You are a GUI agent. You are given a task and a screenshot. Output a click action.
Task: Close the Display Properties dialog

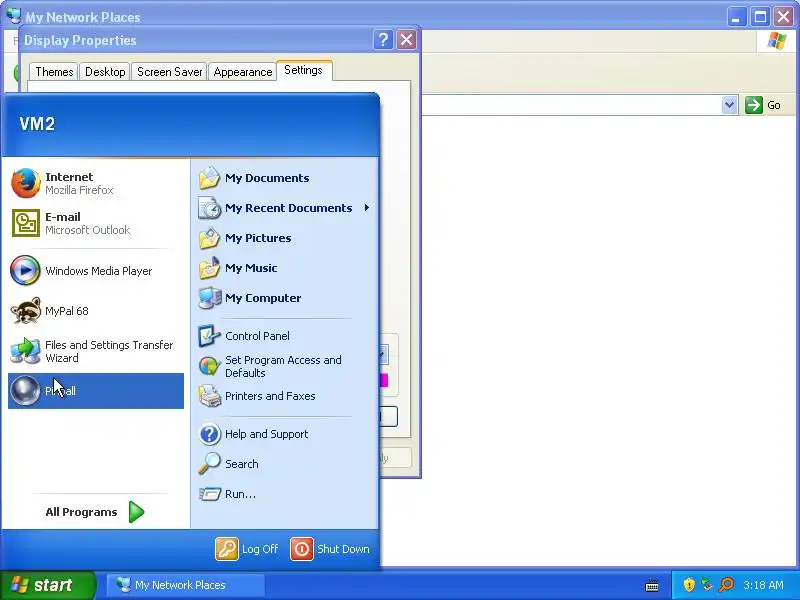[x=406, y=39]
